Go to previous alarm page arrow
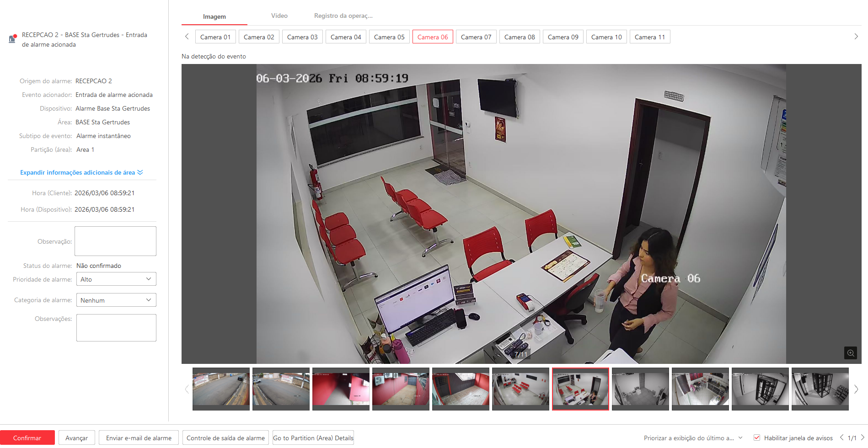Viewport: 868px width, 448px height. (841, 437)
